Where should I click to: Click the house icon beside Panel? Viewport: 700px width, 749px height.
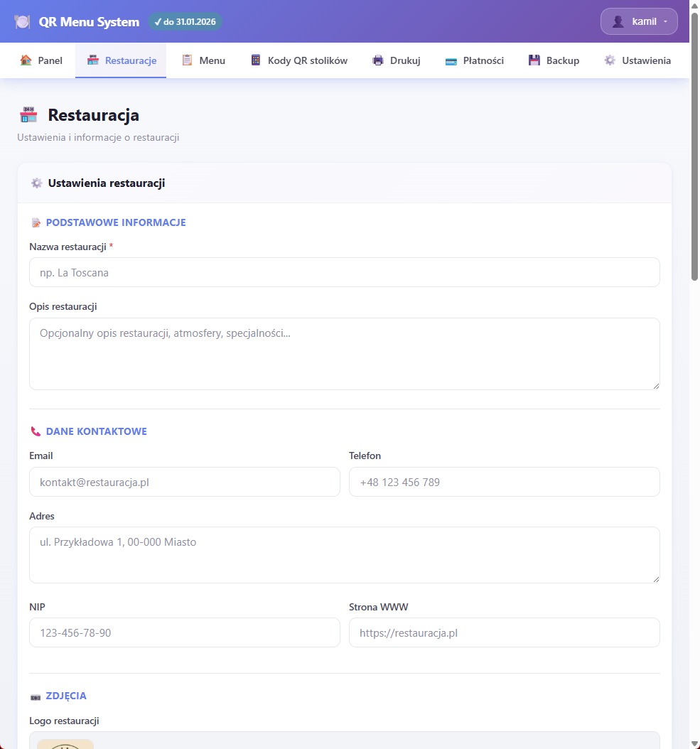pyautogui.click(x=26, y=60)
